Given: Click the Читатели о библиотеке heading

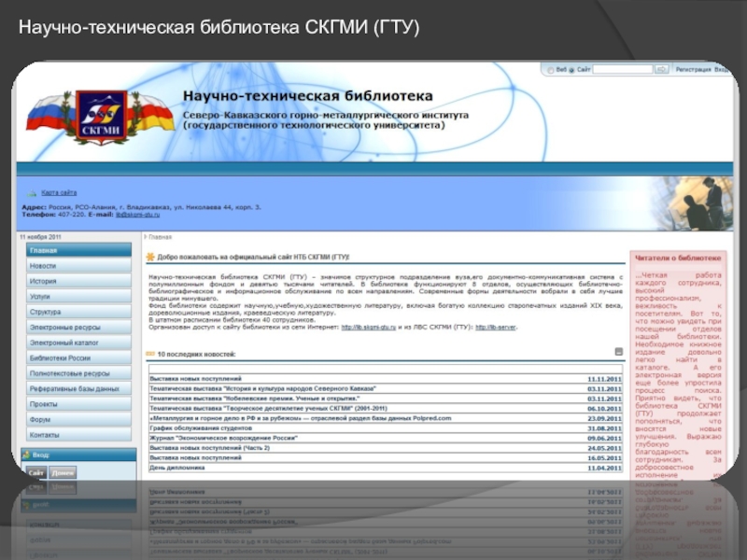Looking at the screenshot, I should click(678, 259).
